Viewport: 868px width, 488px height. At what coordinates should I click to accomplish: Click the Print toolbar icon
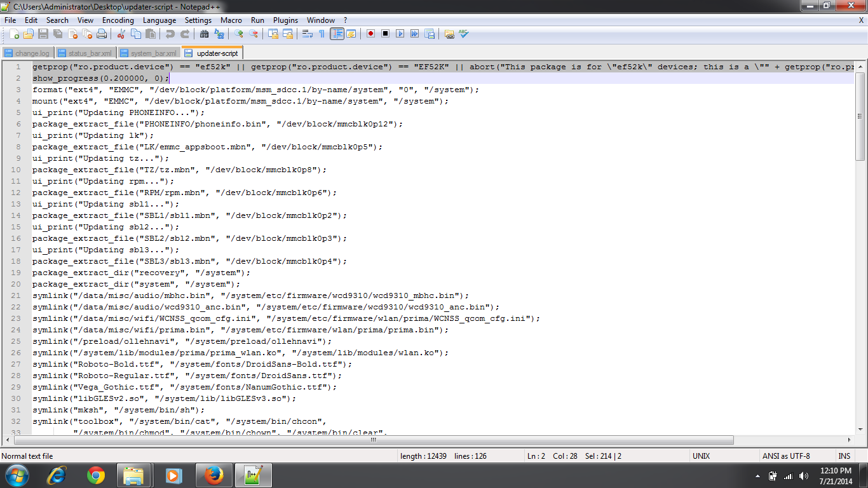click(x=102, y=34)
